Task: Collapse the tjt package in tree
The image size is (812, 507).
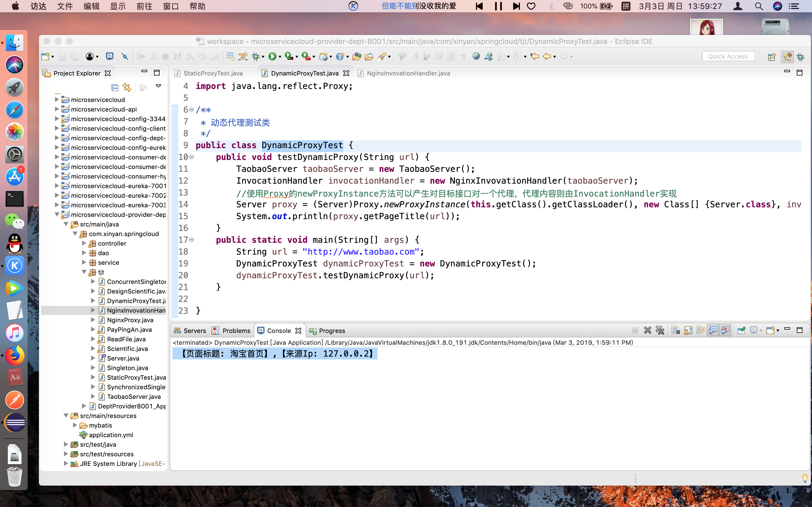Action: [84, 272]
